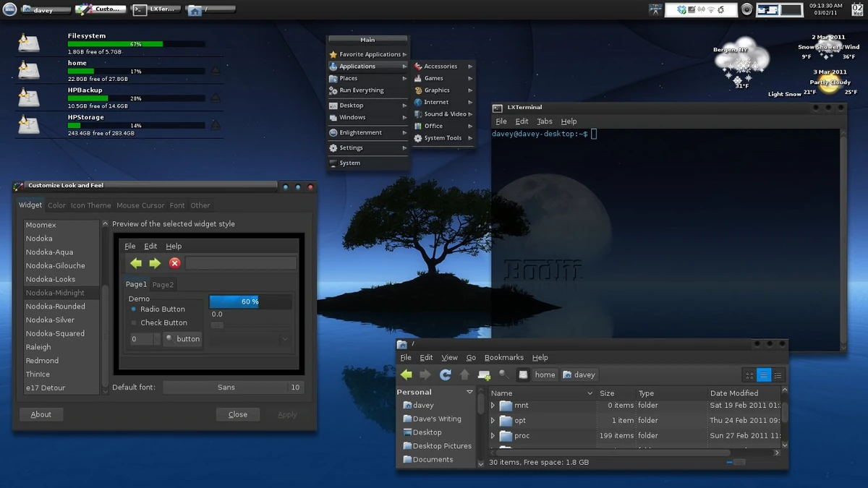Click the green back arrow in file manager
This screenshot has height=488, width=868.
coord(407,374)
